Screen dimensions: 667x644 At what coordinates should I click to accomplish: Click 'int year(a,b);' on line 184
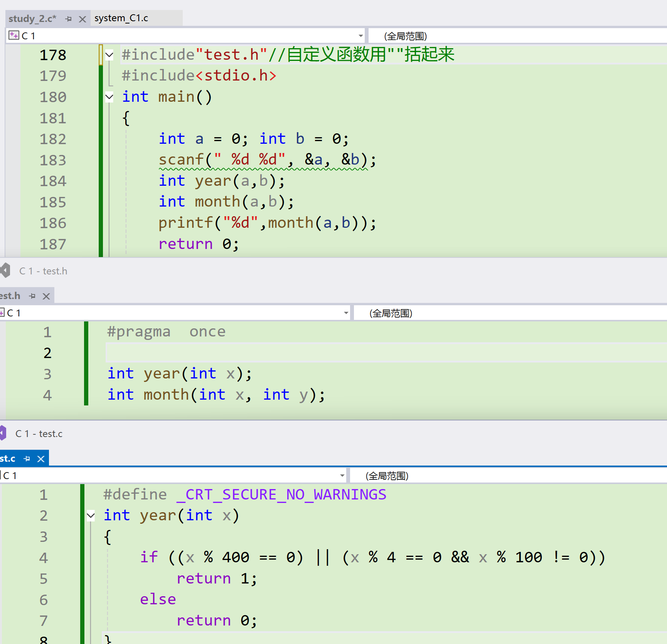tap(222, 181)
